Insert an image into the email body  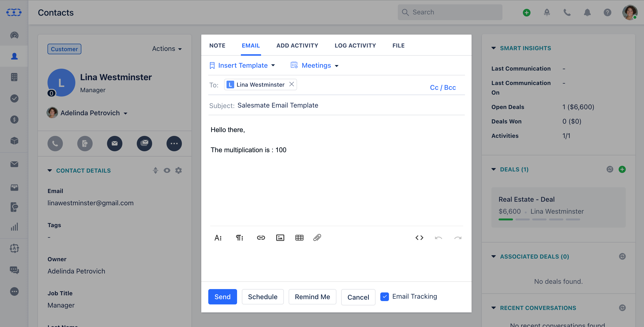tap(280, 238)
